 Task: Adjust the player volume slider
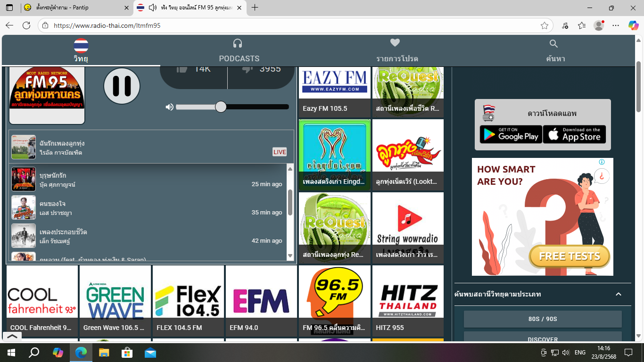232,107
